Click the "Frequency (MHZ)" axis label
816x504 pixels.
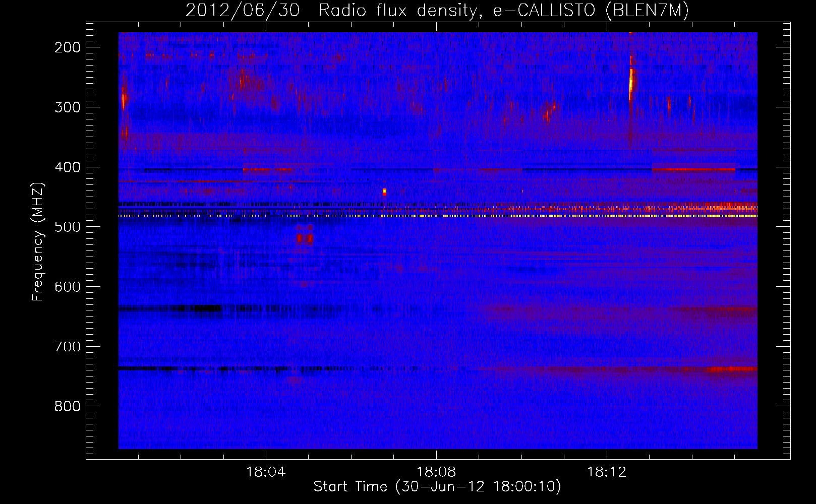pos(38,242)
